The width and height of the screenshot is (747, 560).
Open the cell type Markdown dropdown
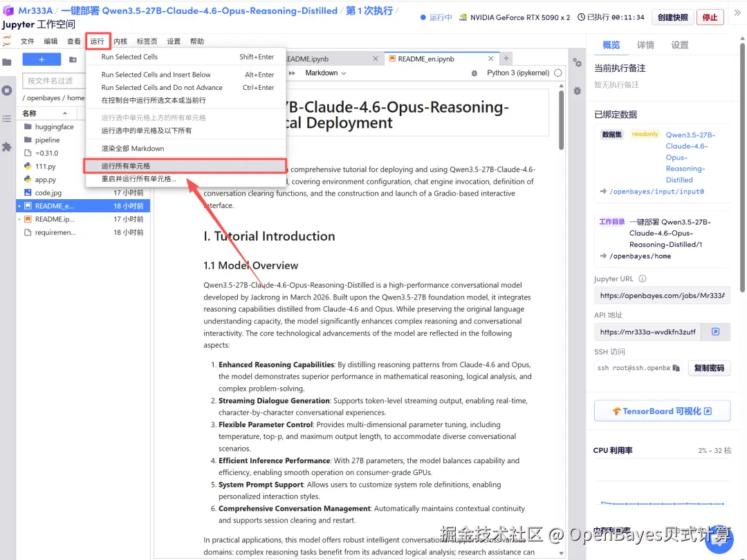[325, 73]
